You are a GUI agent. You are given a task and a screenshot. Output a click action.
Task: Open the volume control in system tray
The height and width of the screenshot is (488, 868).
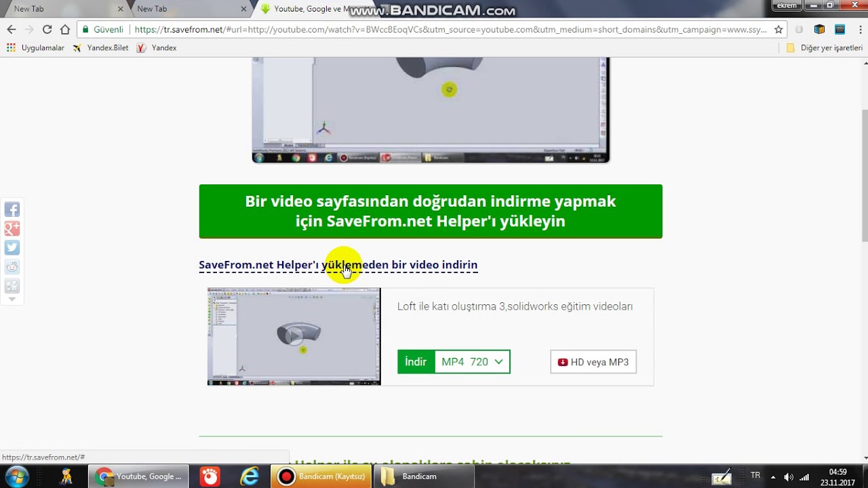click(x=789, y=476)
